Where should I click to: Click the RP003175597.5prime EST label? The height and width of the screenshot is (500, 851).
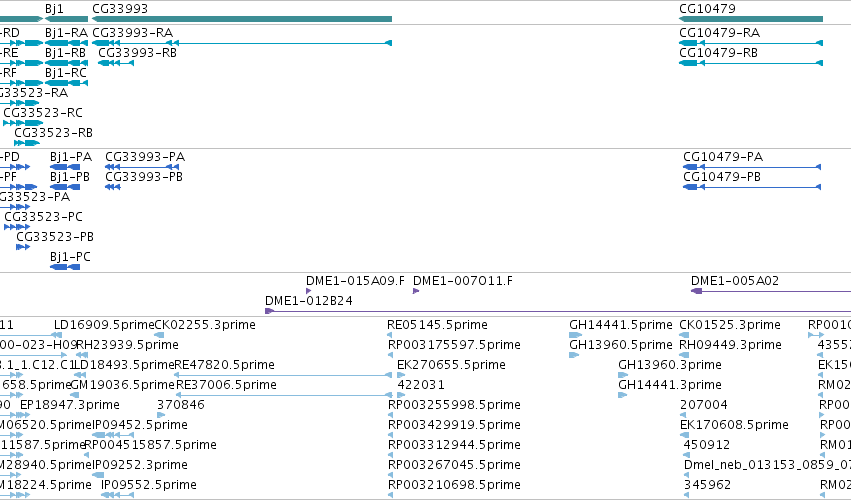point(454,345)
